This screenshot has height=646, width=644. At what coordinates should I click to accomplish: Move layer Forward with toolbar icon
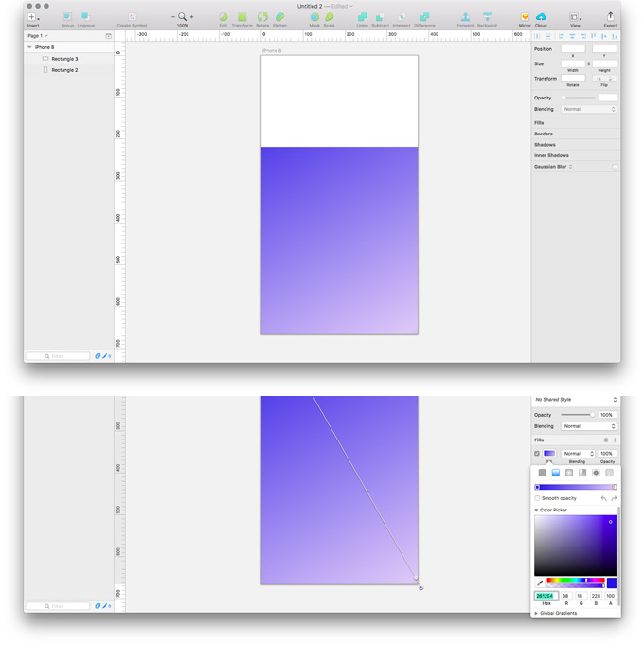[465, 17]
